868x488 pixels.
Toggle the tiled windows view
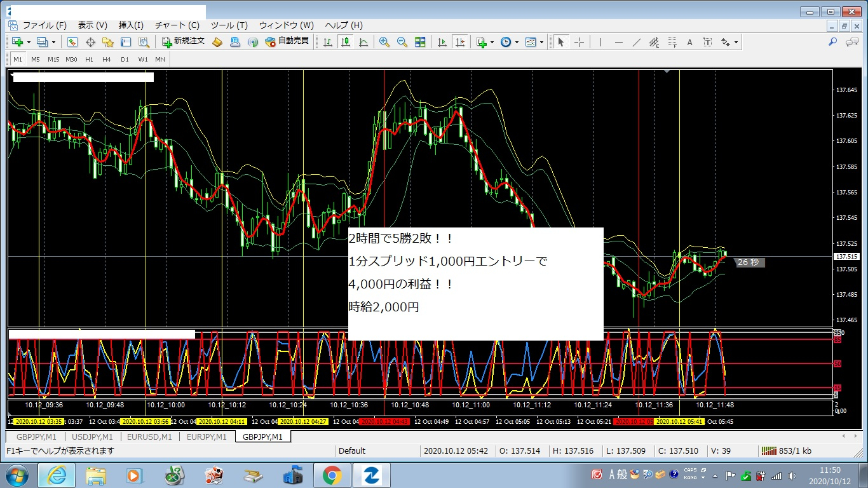pos(420,41)
